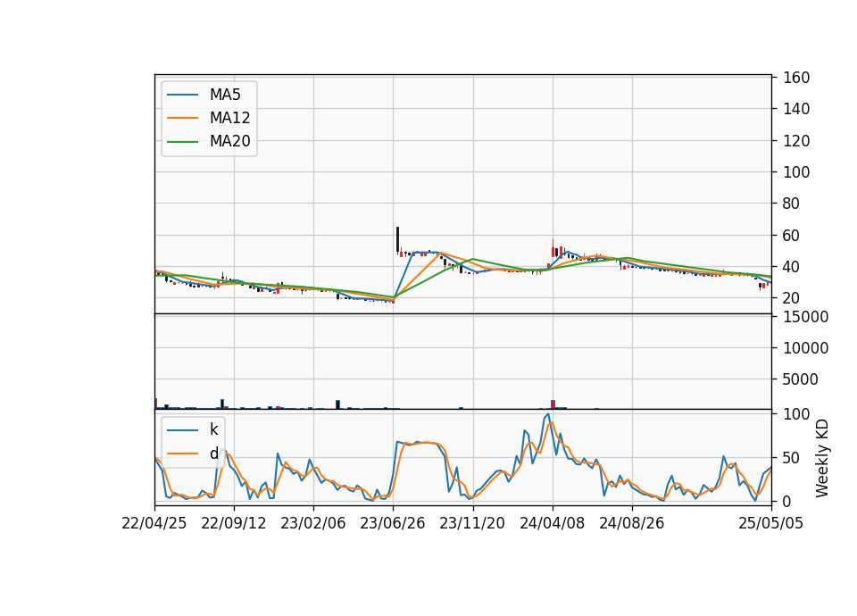
Task: Click the 23/02/06 date label
Action: (x=313, y=524)
